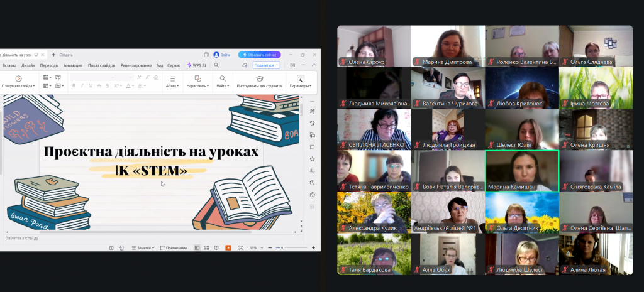644x292 pixels.
Task: Click the WPS AI button
Action: [196, 65]
